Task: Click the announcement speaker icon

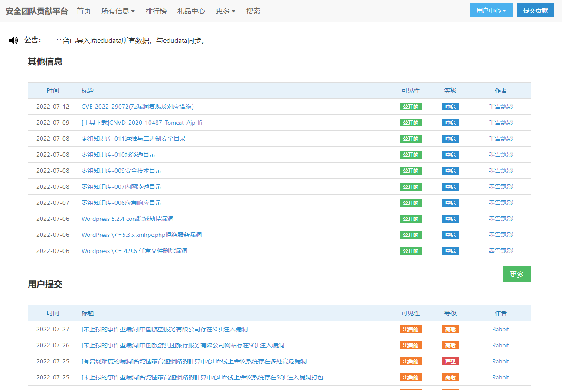Action: click(13, 40)
